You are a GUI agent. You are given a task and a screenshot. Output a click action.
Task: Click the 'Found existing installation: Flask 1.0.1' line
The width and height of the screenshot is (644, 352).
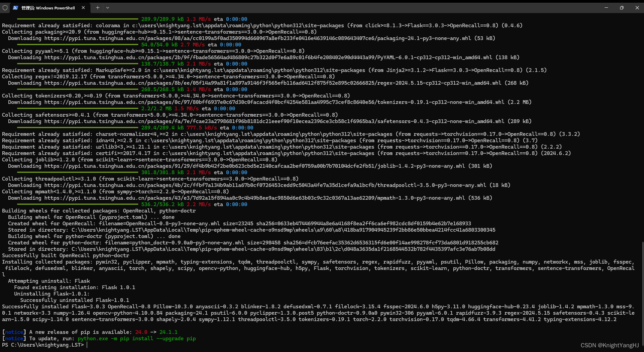click(x=75, y=287)
